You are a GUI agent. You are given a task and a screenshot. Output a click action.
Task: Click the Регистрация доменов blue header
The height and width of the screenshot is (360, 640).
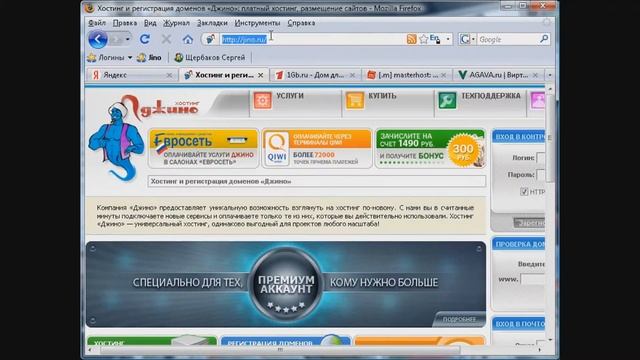(x=285, y=341)
